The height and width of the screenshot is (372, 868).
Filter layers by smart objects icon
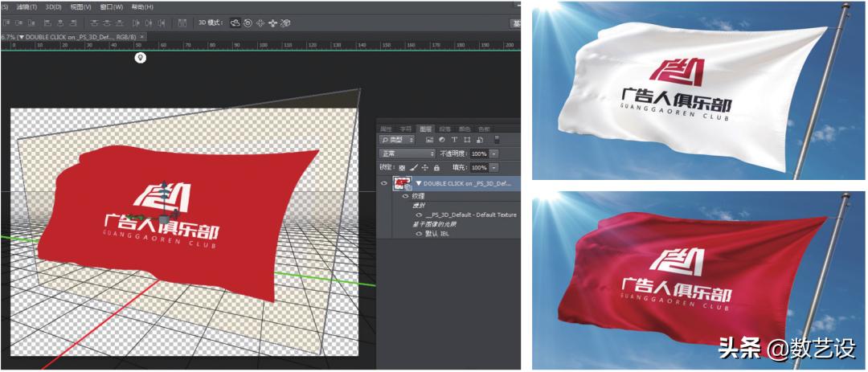[480, 140]
